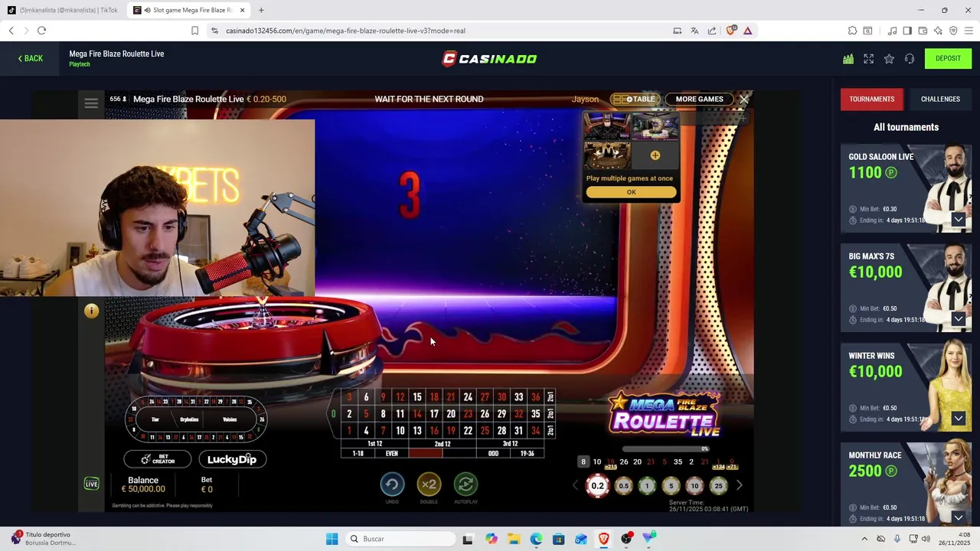
Task: Expand Winter Wins tournament card
Action: [x=958, y=419]
